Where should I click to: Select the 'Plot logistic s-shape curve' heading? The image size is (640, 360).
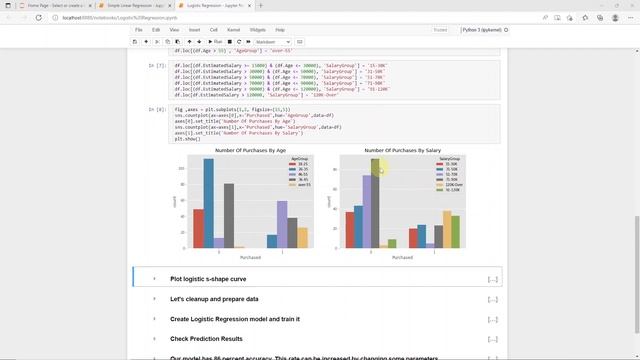tap(208, 279)
